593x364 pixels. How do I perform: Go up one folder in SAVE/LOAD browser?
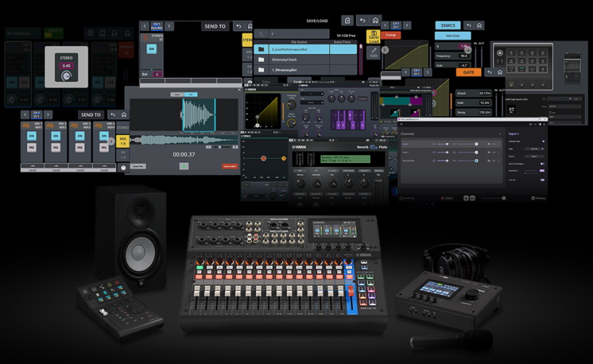point(261,34)
